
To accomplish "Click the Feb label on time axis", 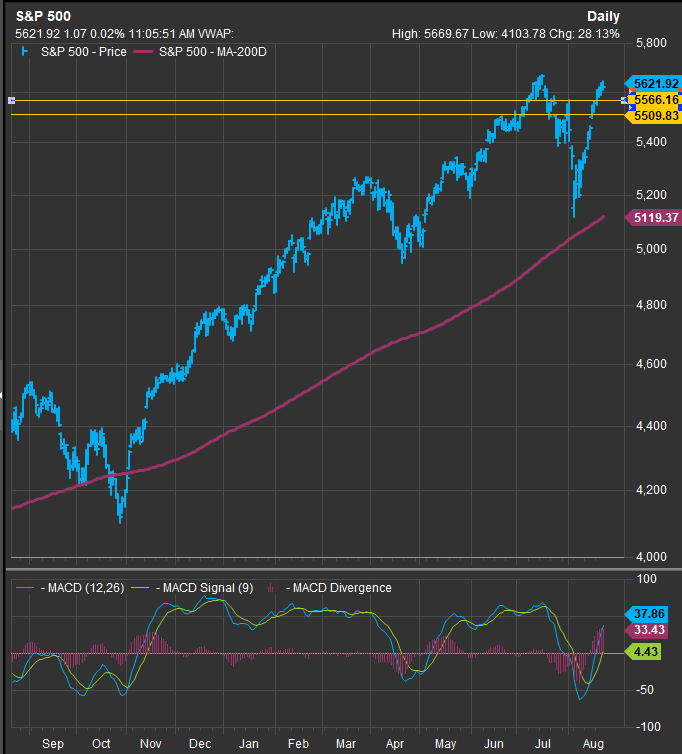I will 298,744.
